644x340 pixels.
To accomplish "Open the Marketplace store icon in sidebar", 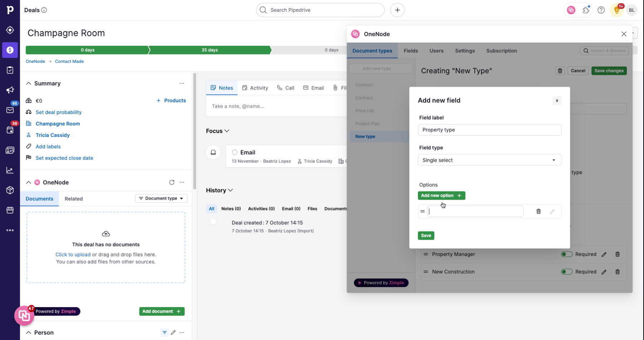I will (x=10, y=210).
